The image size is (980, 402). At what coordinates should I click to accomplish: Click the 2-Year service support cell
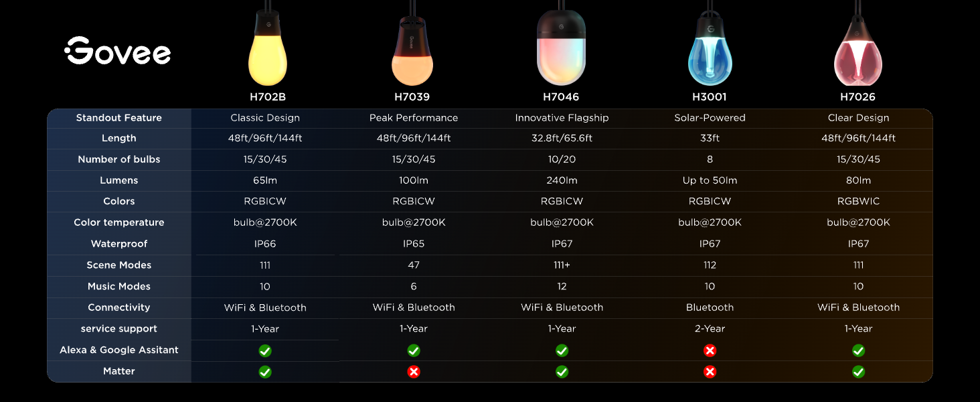tap(710, 329)
